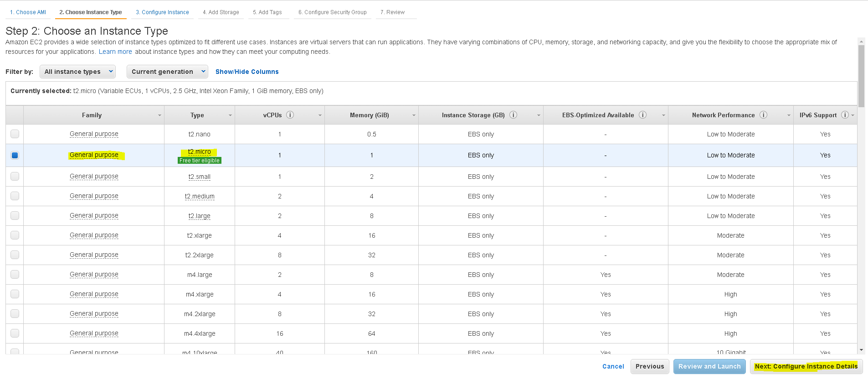Click General purpose link in m4.large row
868x380 pixels.
[94, 274]
